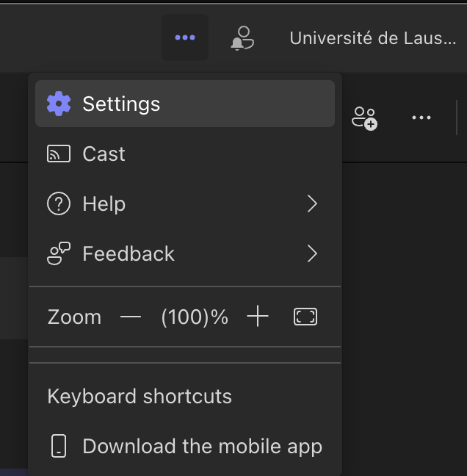Zoom in with the plus button
The width and height of the screenshot is (467, 476).
[258, 317]
